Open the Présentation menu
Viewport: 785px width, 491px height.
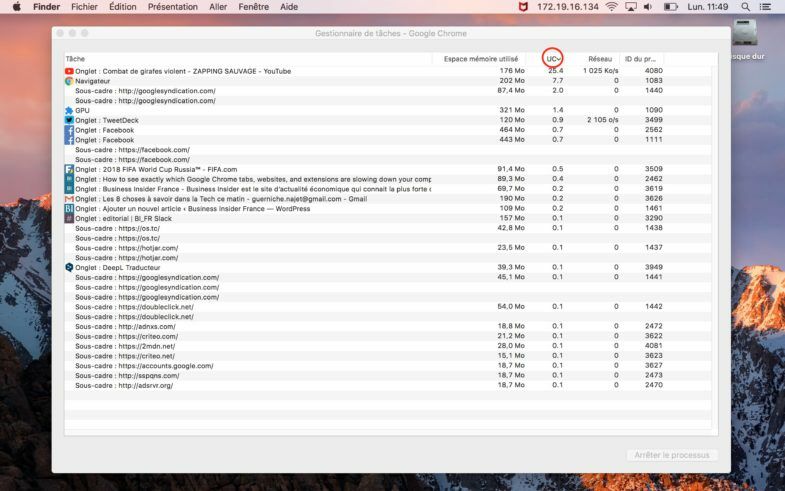[x=173, y=7]
